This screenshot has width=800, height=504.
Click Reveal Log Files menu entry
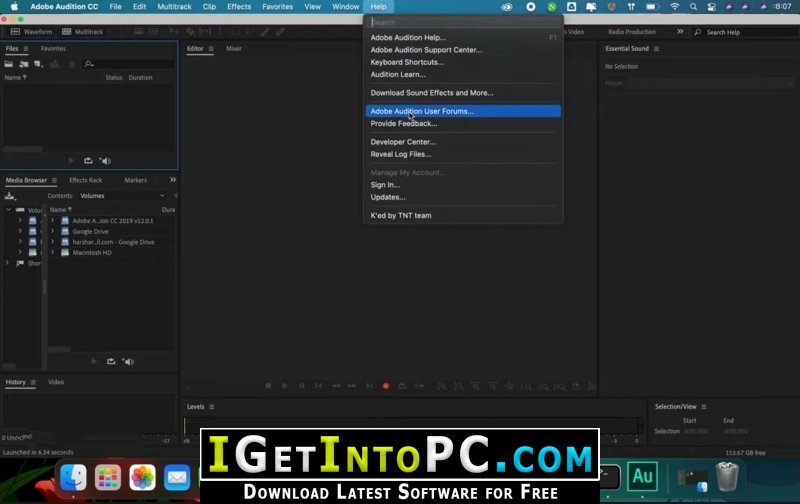pyautogui.click(x=401, y=154)
